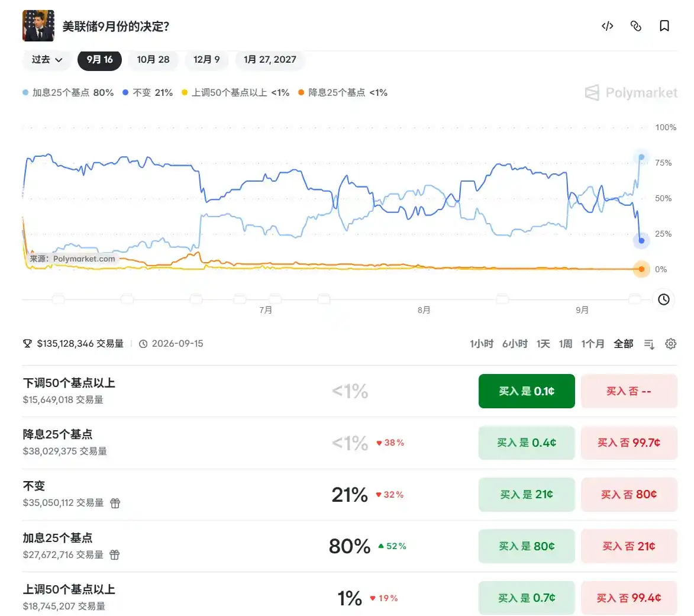Click legend dot for 降息25个基点 <1%

click(301, 92)
